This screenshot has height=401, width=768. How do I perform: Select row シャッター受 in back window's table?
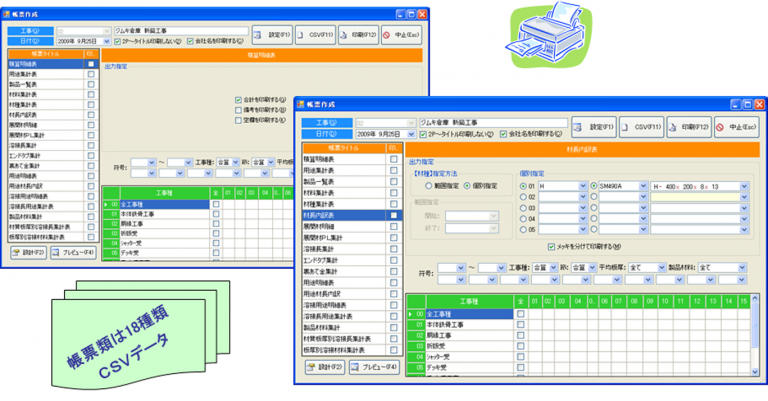coord(165,243)
